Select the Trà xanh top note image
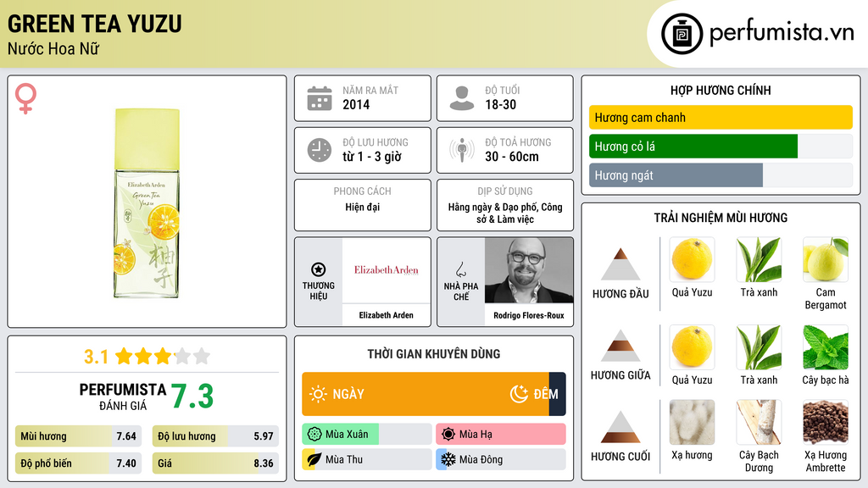 point(759,259)
